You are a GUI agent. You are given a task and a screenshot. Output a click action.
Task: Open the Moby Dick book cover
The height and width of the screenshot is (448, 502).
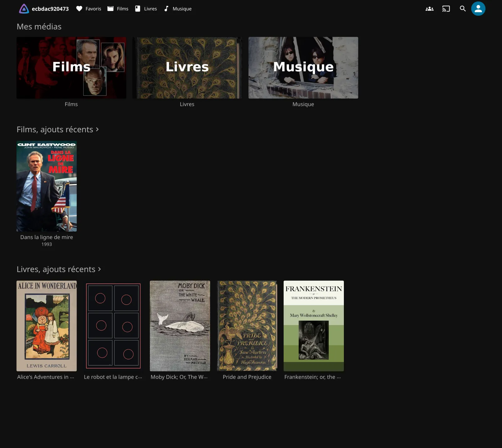tap(180, 326)
